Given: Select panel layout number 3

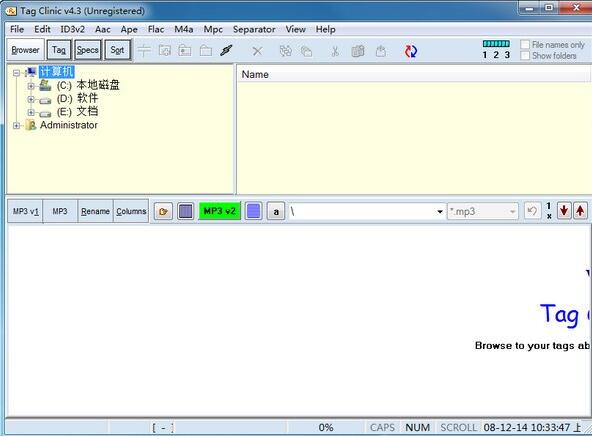Looking at the screenshot, I should [507, 55].
